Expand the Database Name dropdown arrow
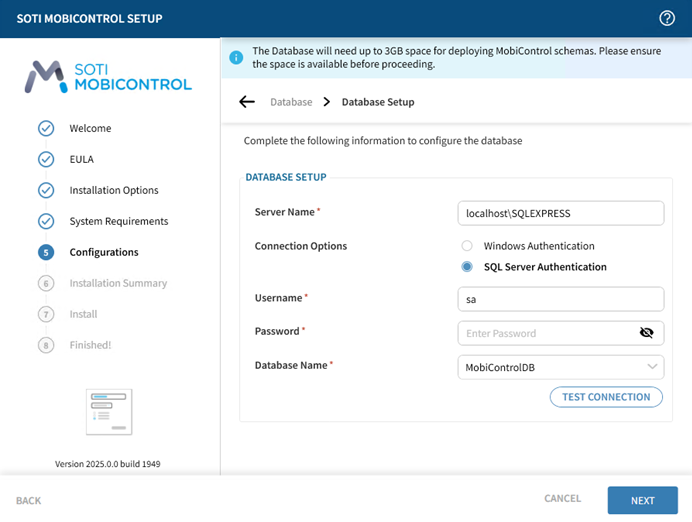 click(x=652, y=367)
